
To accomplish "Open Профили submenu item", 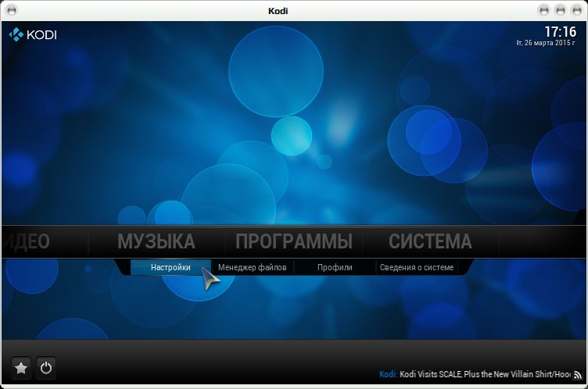I will point(335,267).
